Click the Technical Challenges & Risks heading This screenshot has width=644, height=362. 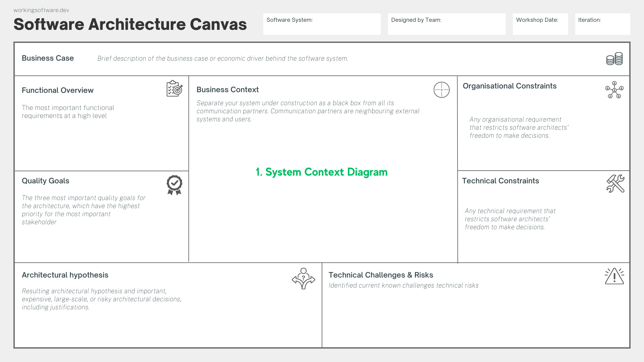pyautogui.click(x=381, y=275)
